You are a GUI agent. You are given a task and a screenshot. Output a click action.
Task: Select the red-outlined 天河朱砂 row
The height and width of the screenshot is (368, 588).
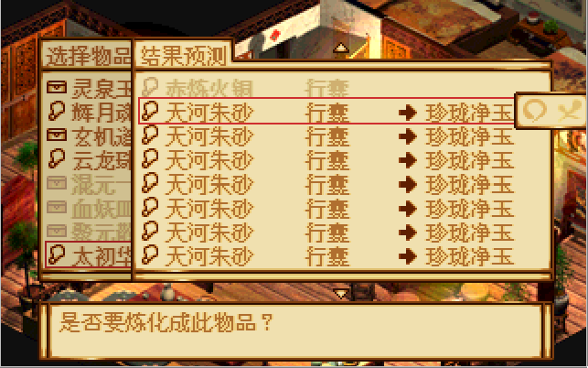(x=326, y=112)
